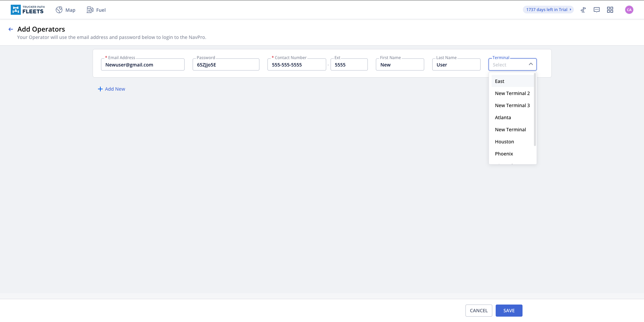644x322 pixels.
Task: Open the CA user avatar menu
Action: [x=629, y=10]
